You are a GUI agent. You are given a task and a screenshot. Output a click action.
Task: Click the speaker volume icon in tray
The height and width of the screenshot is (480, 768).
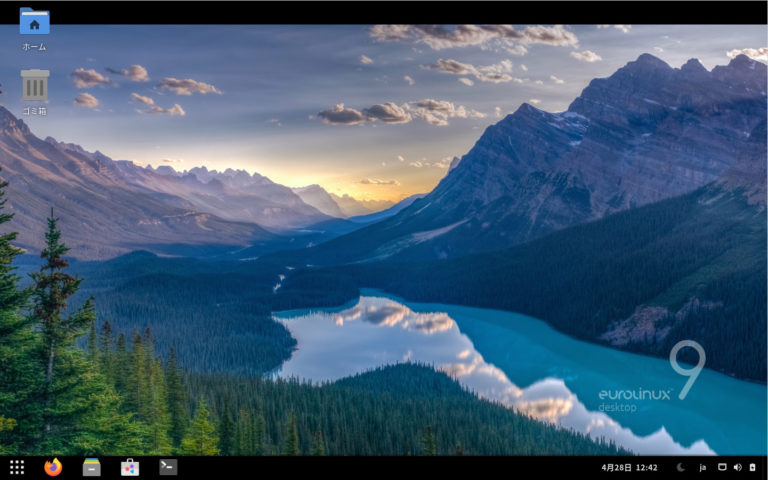click(737, 467)
